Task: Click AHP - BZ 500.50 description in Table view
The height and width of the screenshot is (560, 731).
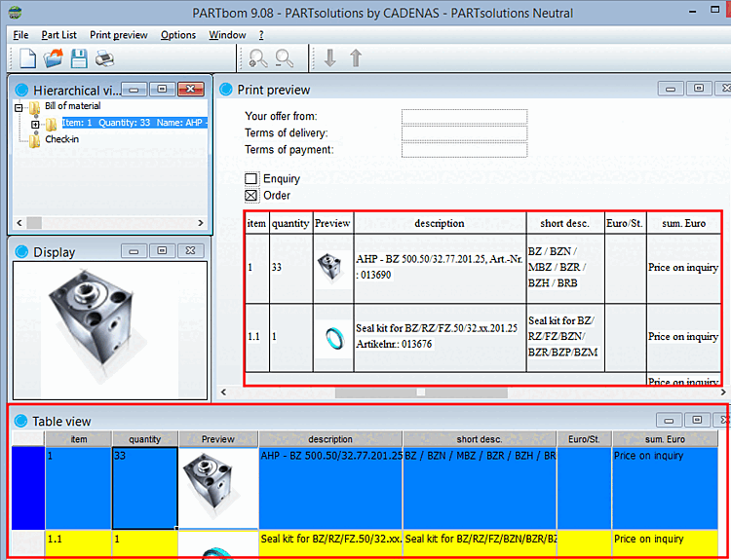Action: [x=330, y=488]
